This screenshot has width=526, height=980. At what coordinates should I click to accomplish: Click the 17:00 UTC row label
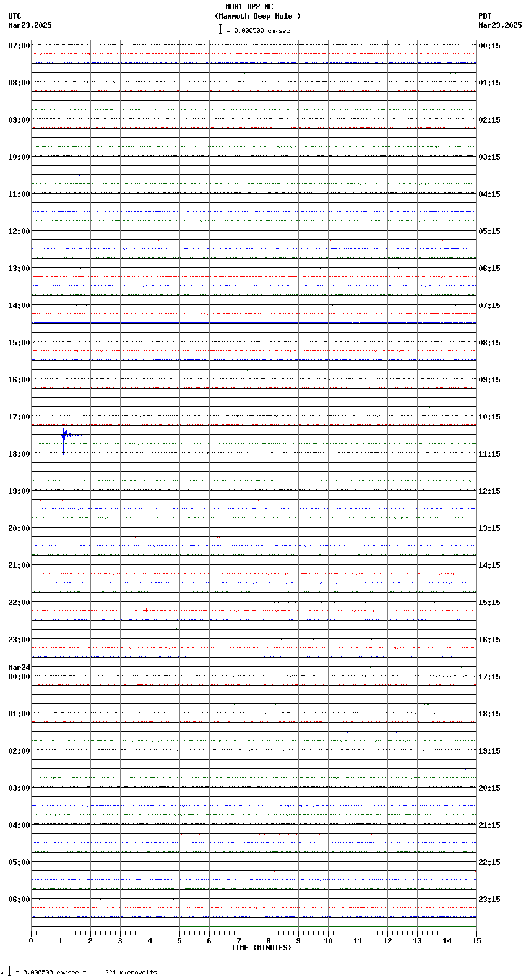tap(19, 417)
